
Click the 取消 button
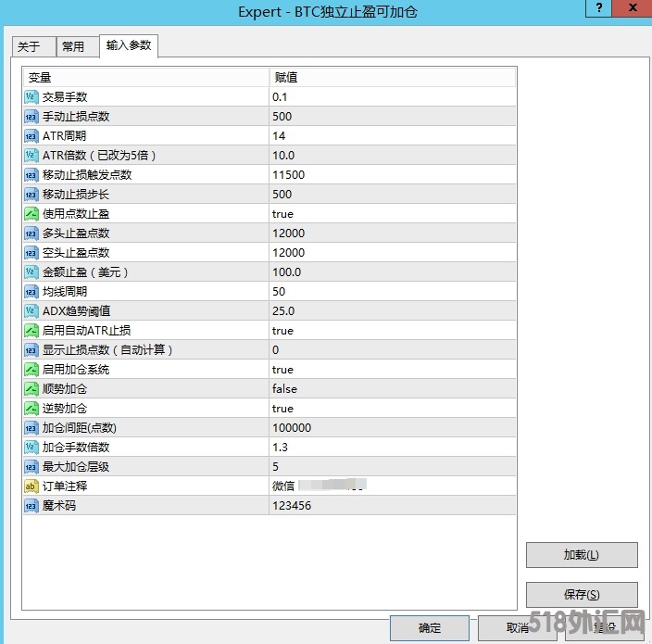coord(518,627)
